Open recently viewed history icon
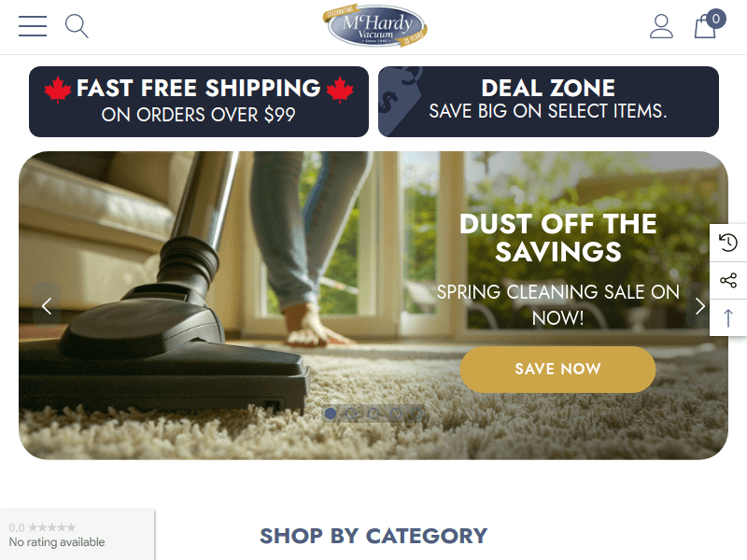This screenshot has height=560, width=747. (x=728, y=243)
